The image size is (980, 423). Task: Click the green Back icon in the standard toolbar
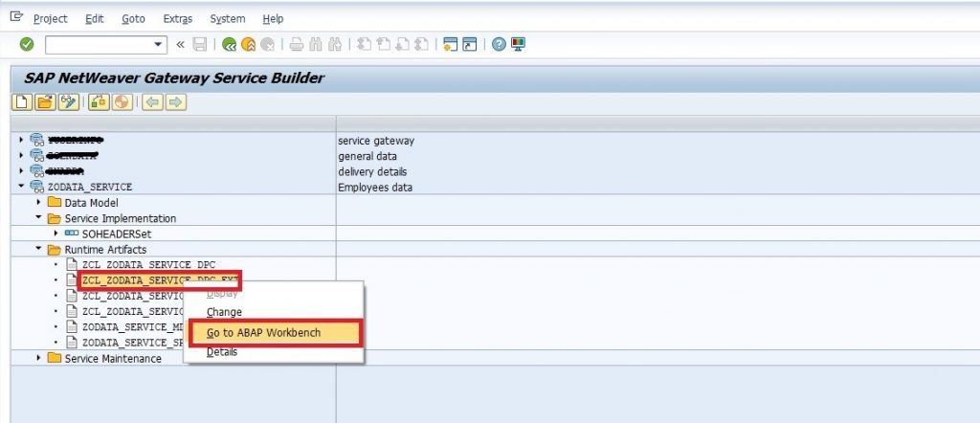230,44
